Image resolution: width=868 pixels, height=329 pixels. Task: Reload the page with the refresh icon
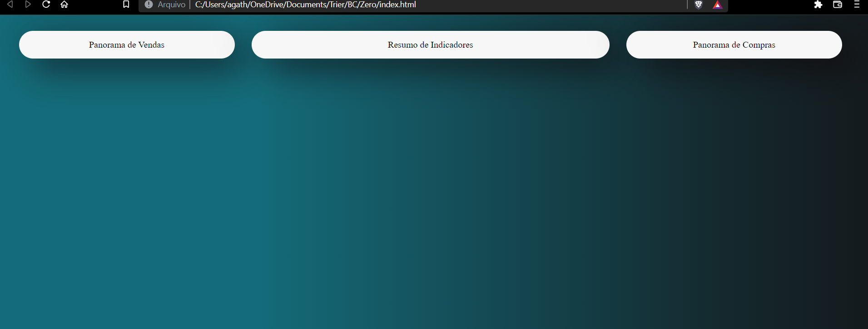[x=46, y=5]
